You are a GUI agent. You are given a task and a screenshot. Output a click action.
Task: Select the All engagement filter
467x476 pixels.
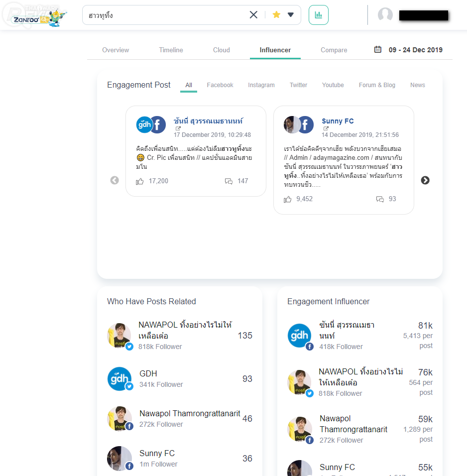coord(189,85)
